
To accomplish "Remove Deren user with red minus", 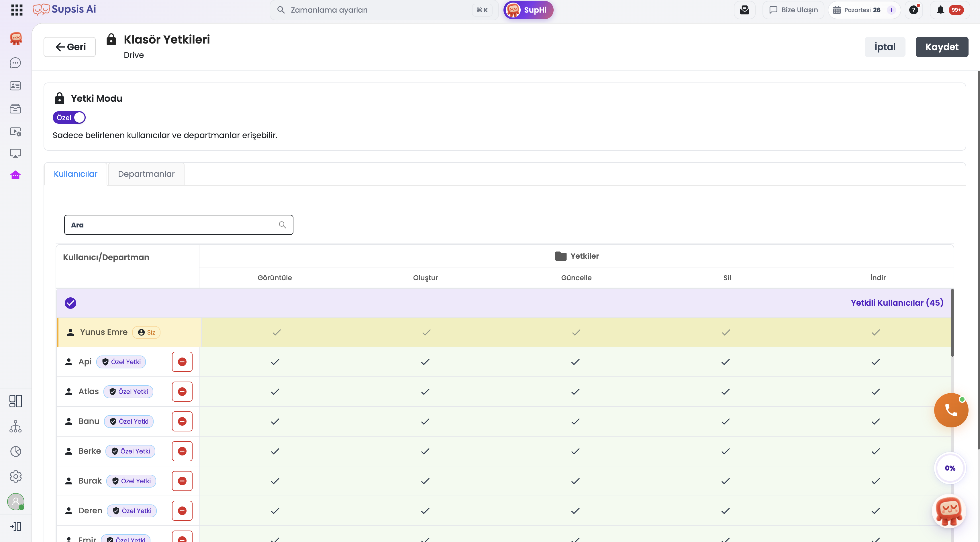I will click(182, 510).
